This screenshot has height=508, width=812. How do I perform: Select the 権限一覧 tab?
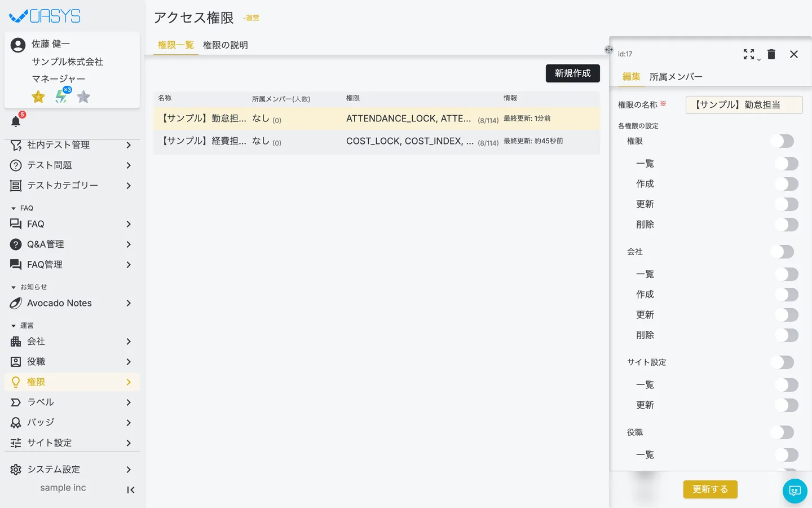(176, 45)
